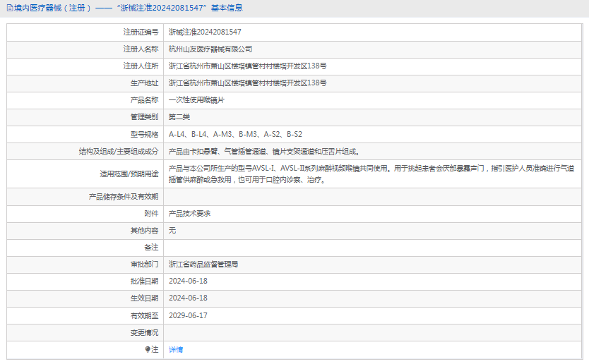Screen dimensions: 589x364
Task: Click the 有效期至 label
Action: pyautogui.click(x=144, y=316)
